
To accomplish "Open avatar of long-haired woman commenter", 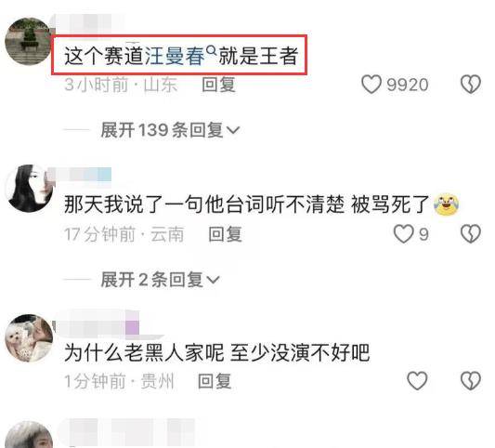I will point(30,189).
